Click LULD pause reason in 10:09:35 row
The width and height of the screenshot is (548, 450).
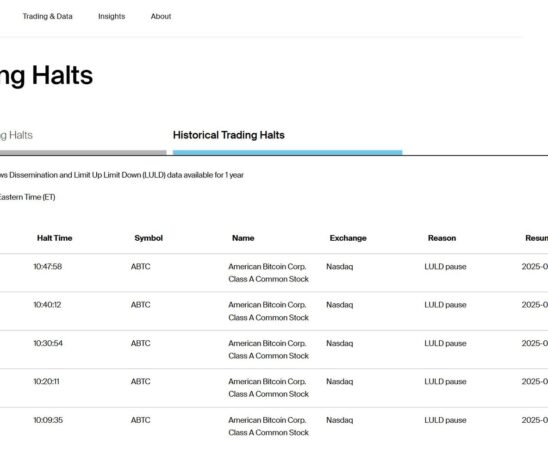tap(445, 420)
